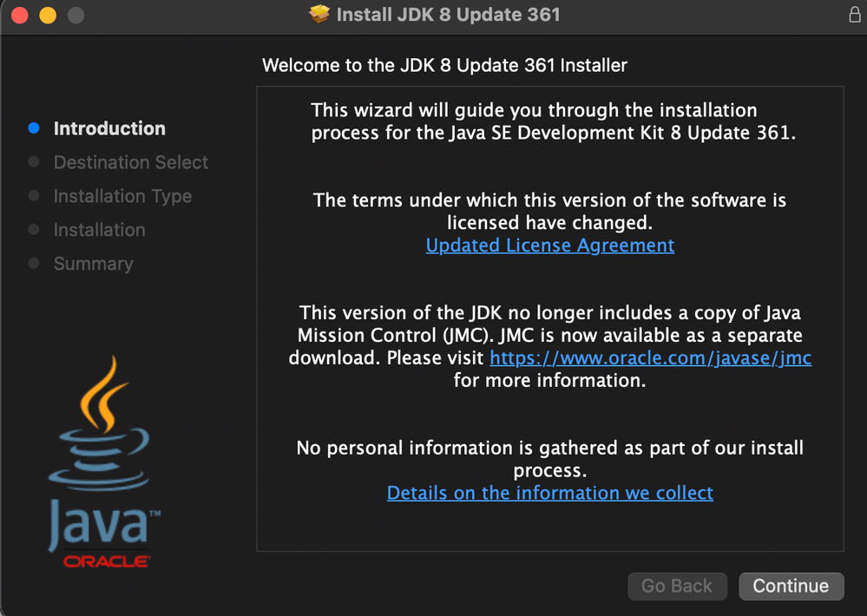Screen dimensions: 867x616
Task: Open the oracle.com javase jmc link
Action: click(x=650, y=357)
